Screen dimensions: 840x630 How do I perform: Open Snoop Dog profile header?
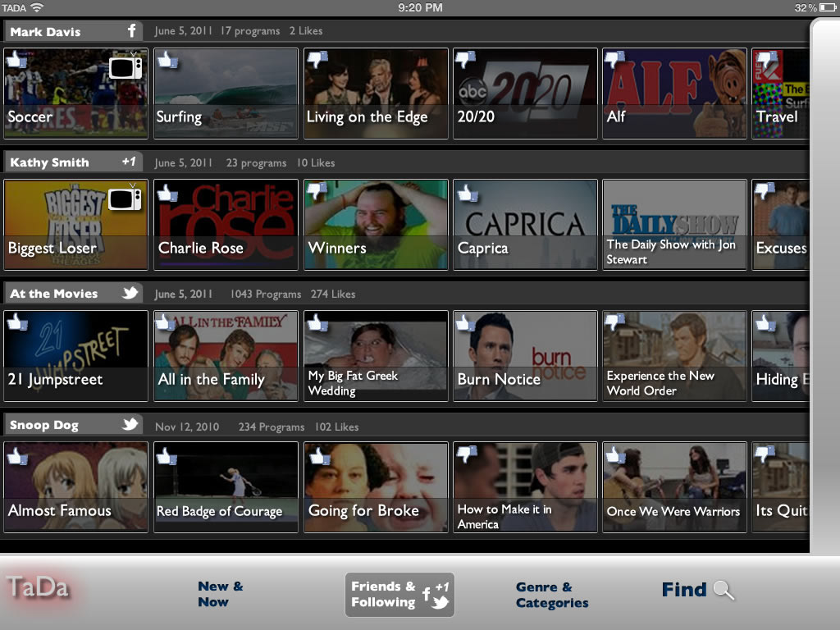73,424
